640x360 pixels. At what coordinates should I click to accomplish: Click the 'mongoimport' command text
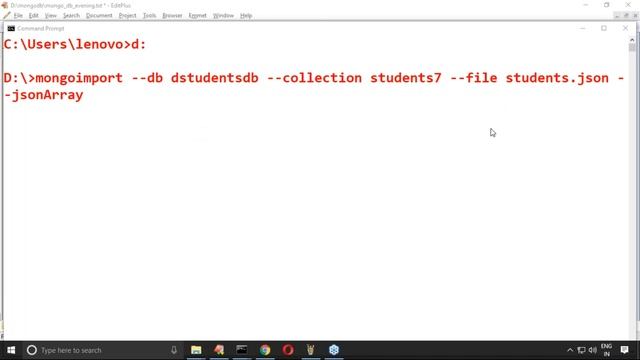point(79,78)
